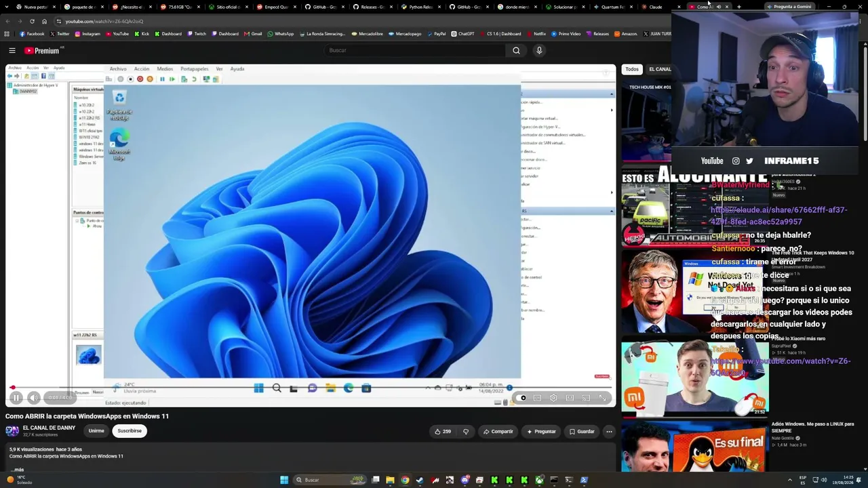Open the Automobilista ALUCINANTE video thumbnail
This screenshot has width=868, height=488.
(x=695, y=205)
